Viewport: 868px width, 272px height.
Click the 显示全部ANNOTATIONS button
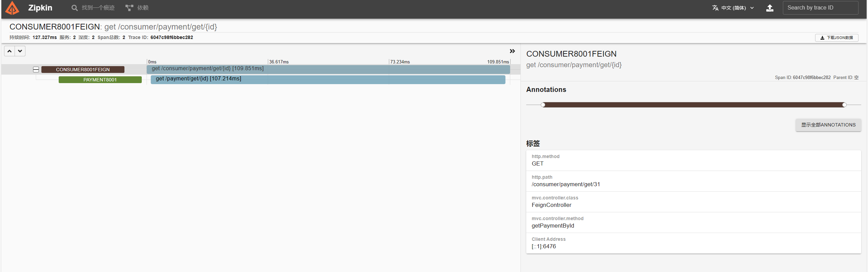click(828, 125)
